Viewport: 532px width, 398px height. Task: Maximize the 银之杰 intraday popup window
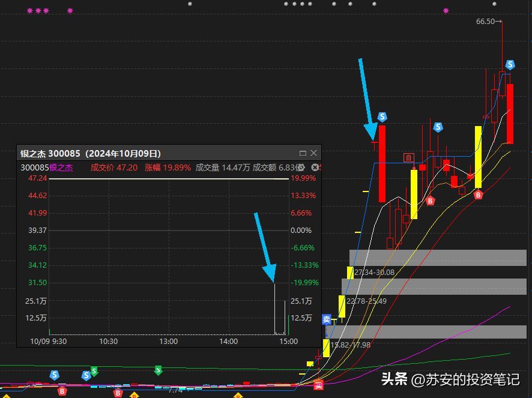point(303,154)
